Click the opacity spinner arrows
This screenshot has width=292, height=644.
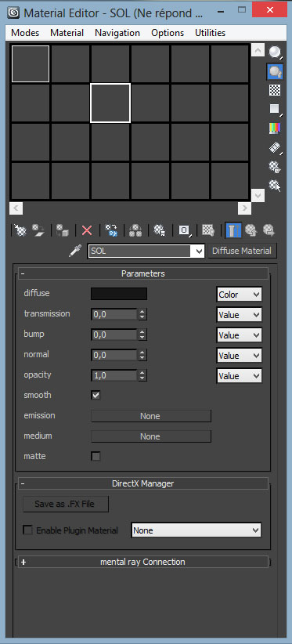142,375
